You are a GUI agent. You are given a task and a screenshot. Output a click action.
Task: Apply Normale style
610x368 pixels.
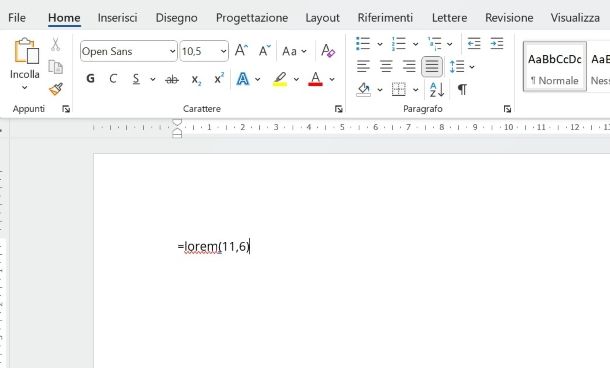[555, 67]
